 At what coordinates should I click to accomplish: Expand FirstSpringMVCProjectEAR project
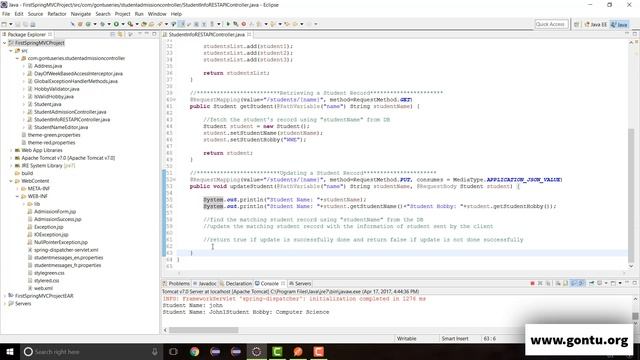point(4,296)
